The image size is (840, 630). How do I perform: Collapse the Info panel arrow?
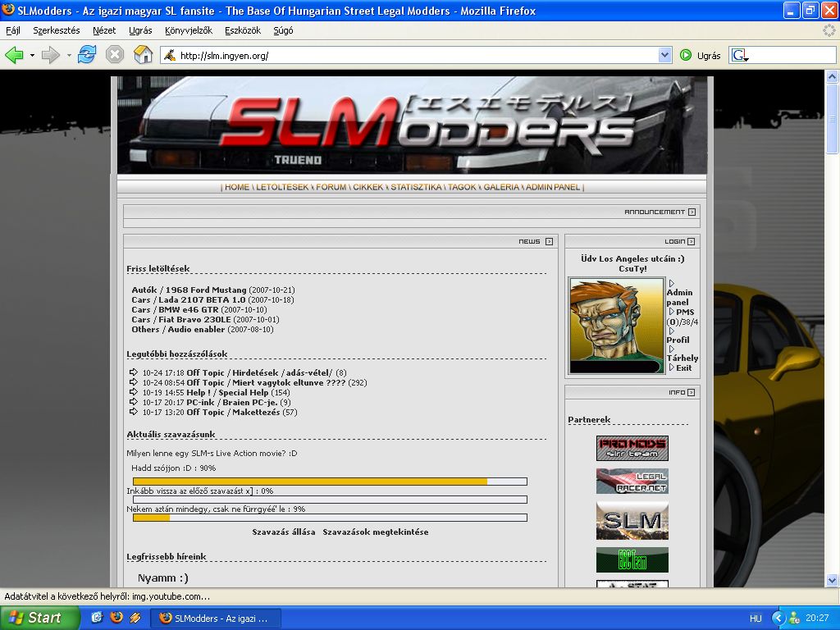tap(691, 393)
